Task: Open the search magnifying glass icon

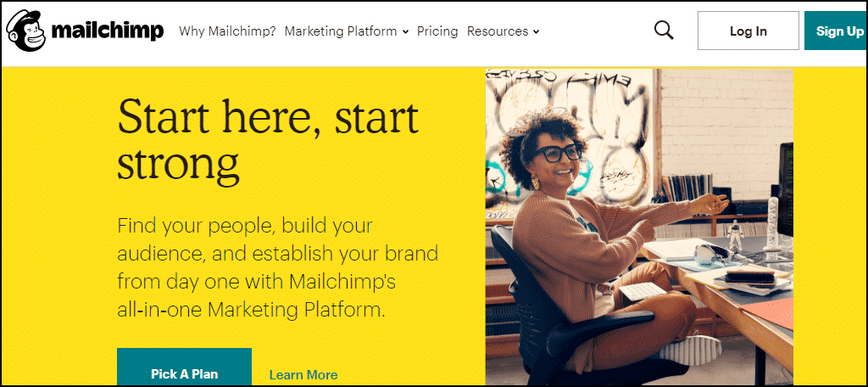Action: (x=665, y=31)
